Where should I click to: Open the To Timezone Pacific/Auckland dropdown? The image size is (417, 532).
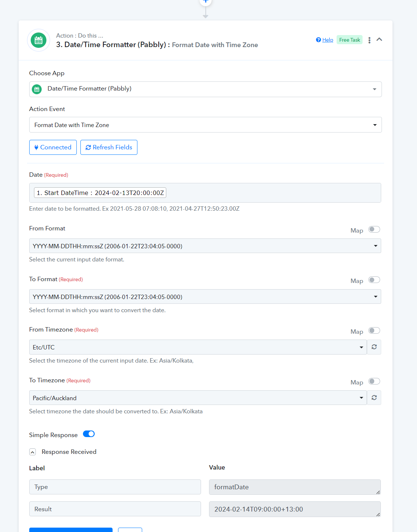198,398
